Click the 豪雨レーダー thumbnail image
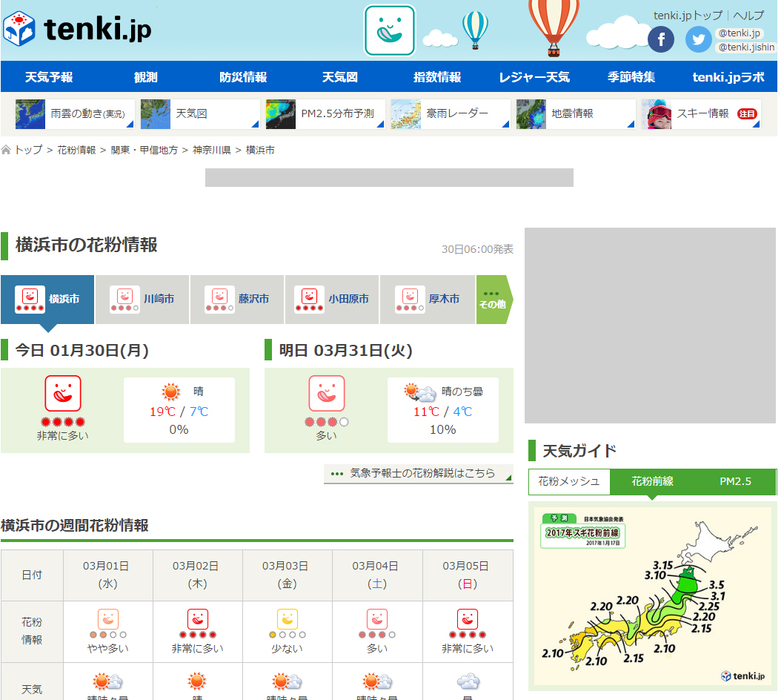 tap(406, 114)
